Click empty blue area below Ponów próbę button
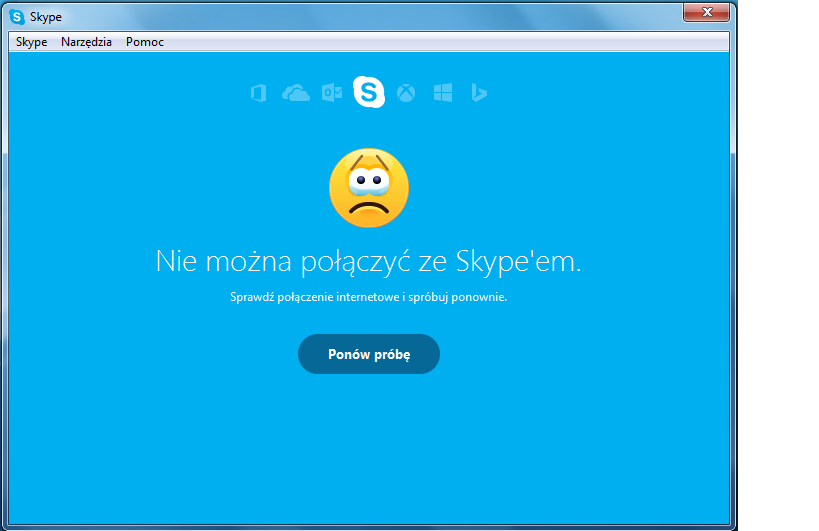Image resolution: width=819 pixels, height=531 pixels. [369, 449]
